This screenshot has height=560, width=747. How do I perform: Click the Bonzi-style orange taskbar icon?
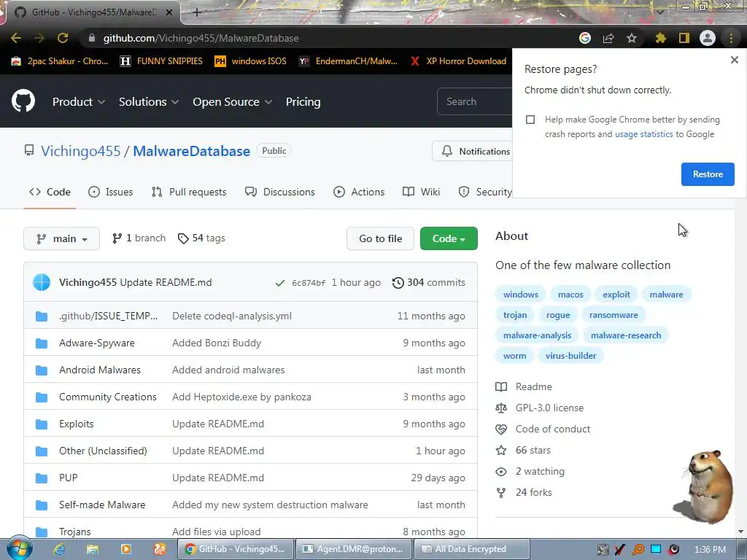coord(159,549)
